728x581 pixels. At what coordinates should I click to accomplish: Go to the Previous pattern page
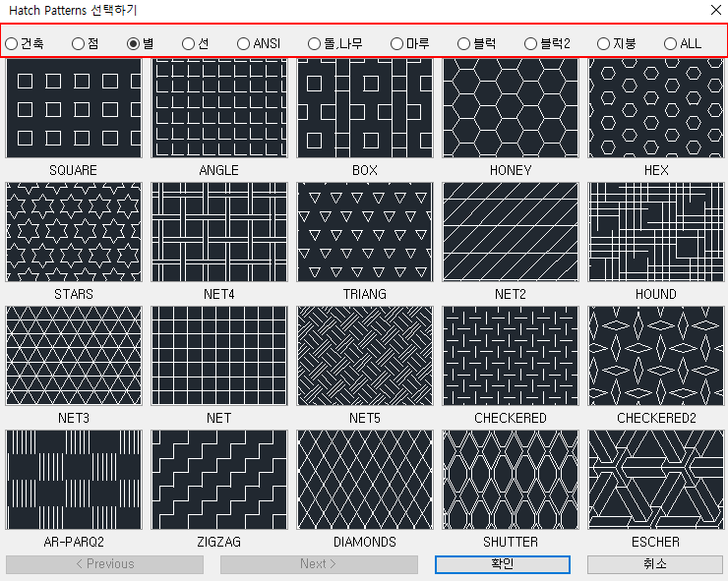pos(105,564)
